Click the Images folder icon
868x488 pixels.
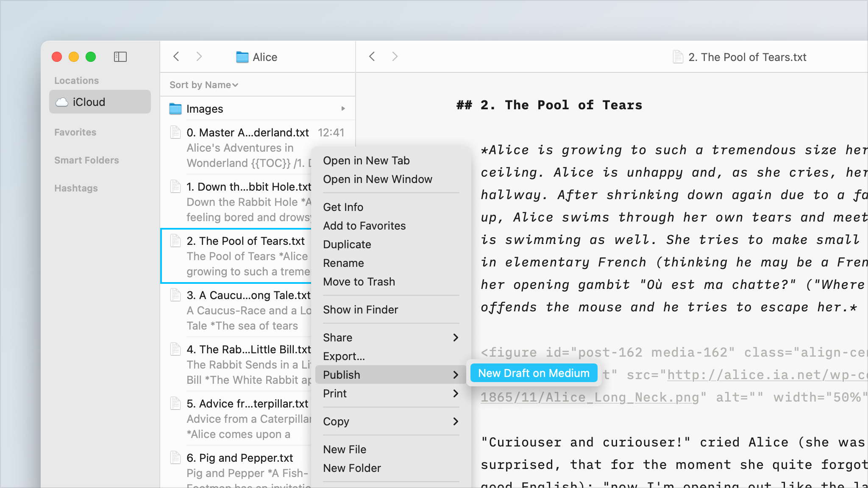(175, 109)
